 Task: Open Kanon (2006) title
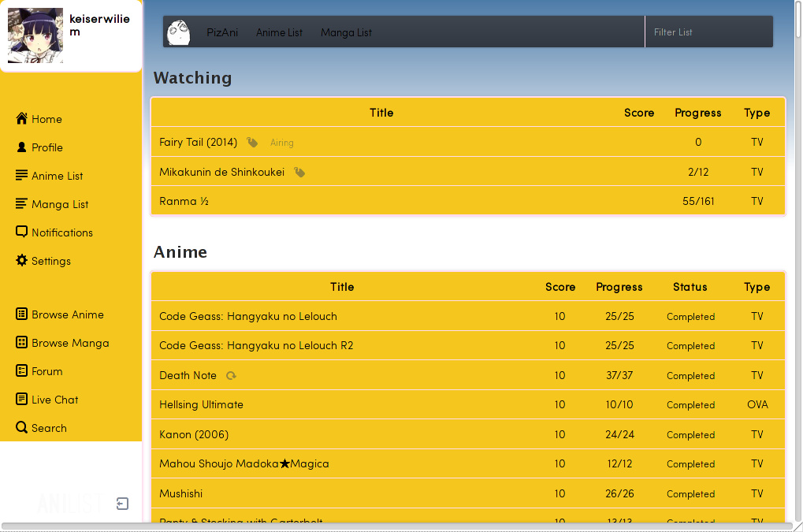pyautogui.click(x=194, y=434)
